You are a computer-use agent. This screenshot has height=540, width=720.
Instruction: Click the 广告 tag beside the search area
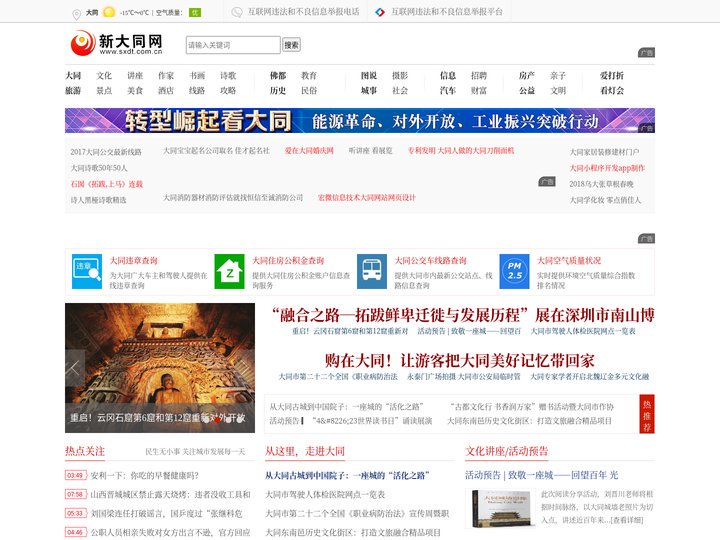point(647,53)
